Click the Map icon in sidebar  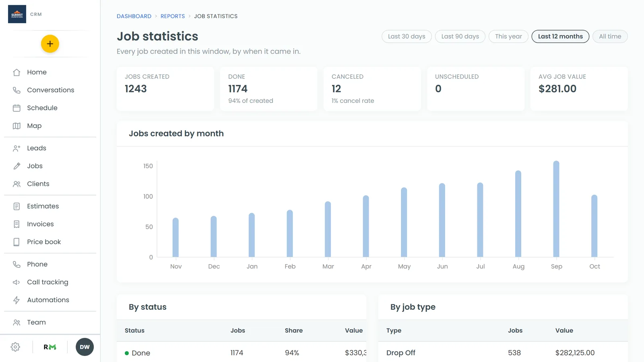[17, 126]
